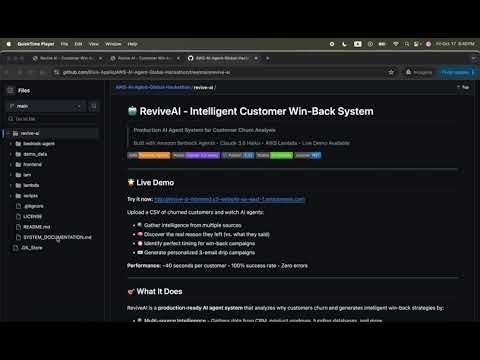Bookmark this page with the star icon

click(391, 72)
